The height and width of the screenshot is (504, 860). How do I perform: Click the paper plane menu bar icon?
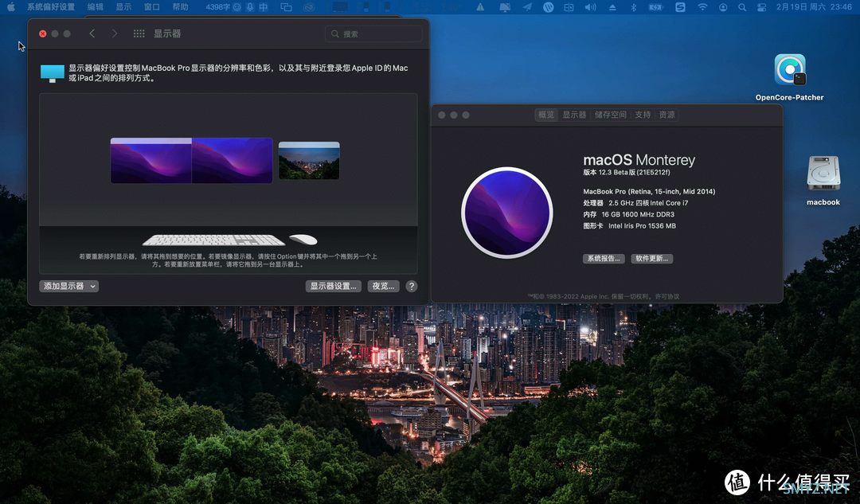pyautogui.click(x=527, y=7)
